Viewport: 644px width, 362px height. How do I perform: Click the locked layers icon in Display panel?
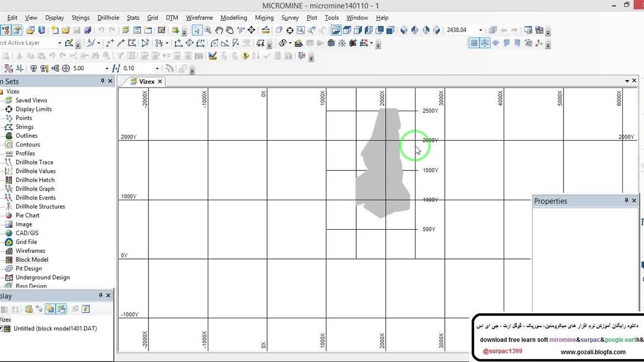[x=29, y=309]
